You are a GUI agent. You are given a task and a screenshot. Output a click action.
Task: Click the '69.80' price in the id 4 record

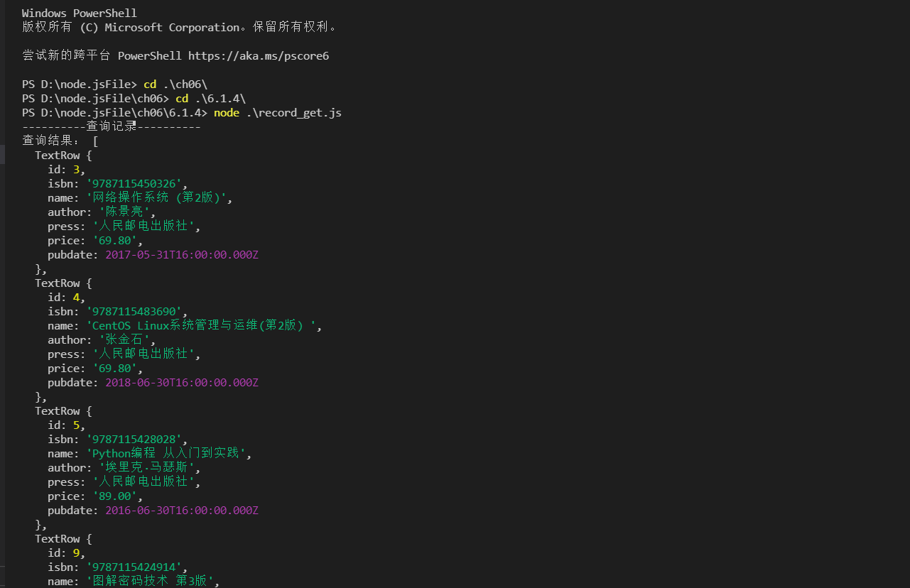click(x=115, y=368)
